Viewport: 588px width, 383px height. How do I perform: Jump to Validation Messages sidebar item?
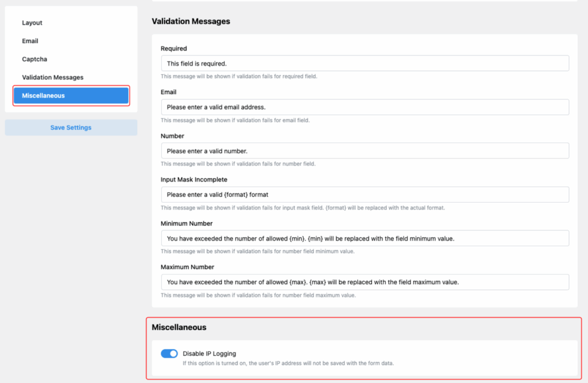(x=52, y=78)
